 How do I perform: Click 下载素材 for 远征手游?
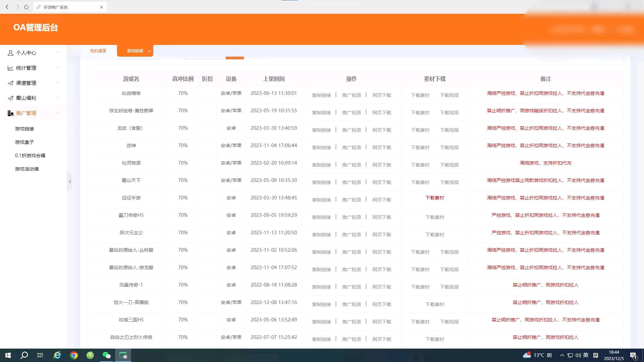[x=435, y=198]
